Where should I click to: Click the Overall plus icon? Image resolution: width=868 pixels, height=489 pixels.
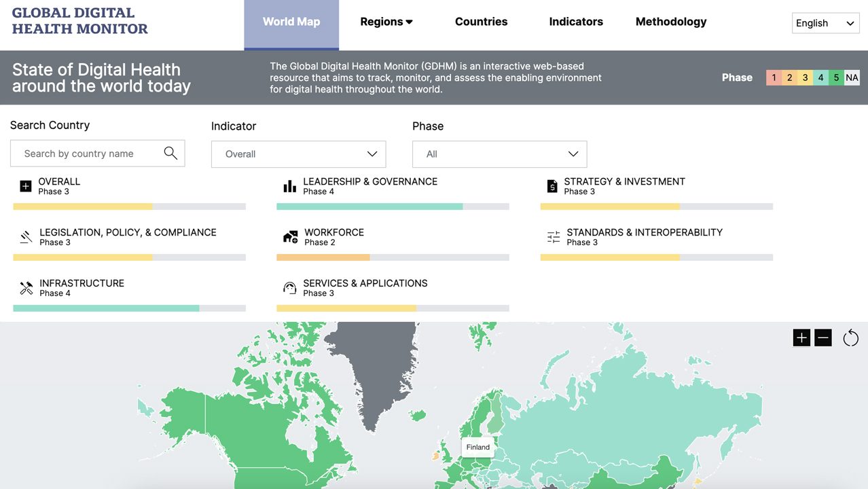(26, 186)
